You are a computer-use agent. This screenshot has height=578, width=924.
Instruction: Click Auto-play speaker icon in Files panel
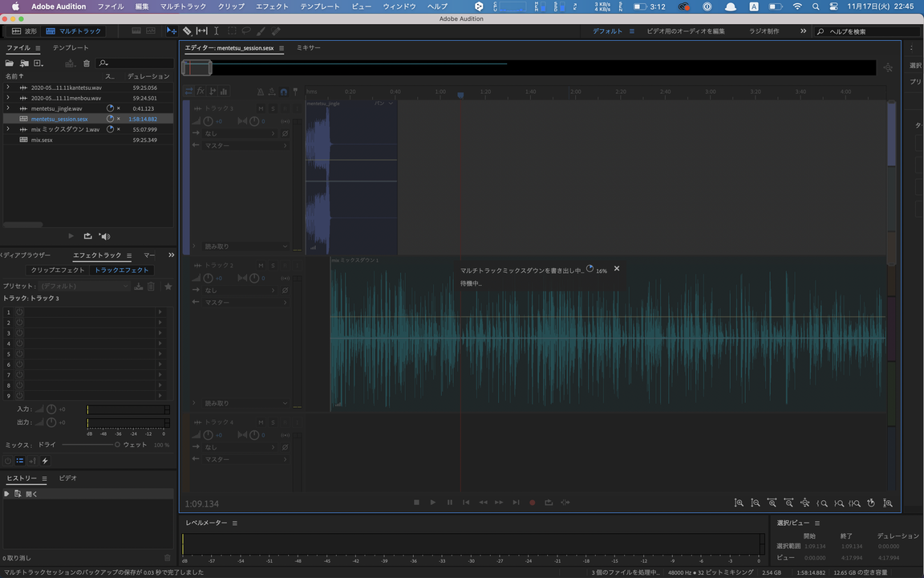[x=104, y=237]
